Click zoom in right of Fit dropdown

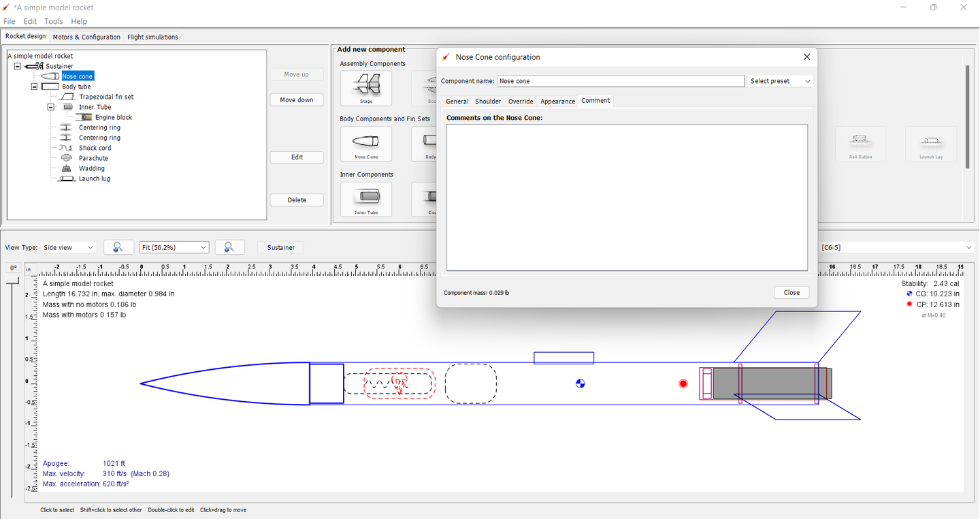coord(229,247)
